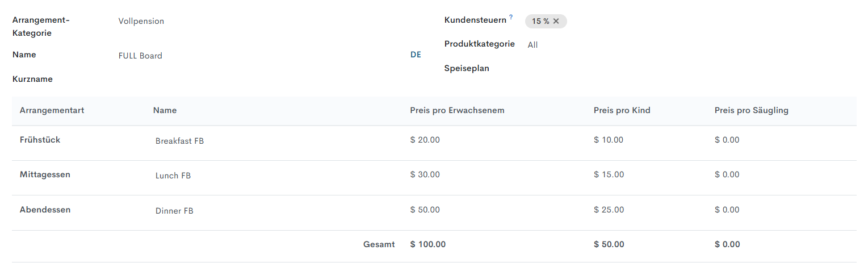This screenshot has width=868, height=275.
Task: Sort by Preis pro Erwachsenem header
Action: point(457,110)
